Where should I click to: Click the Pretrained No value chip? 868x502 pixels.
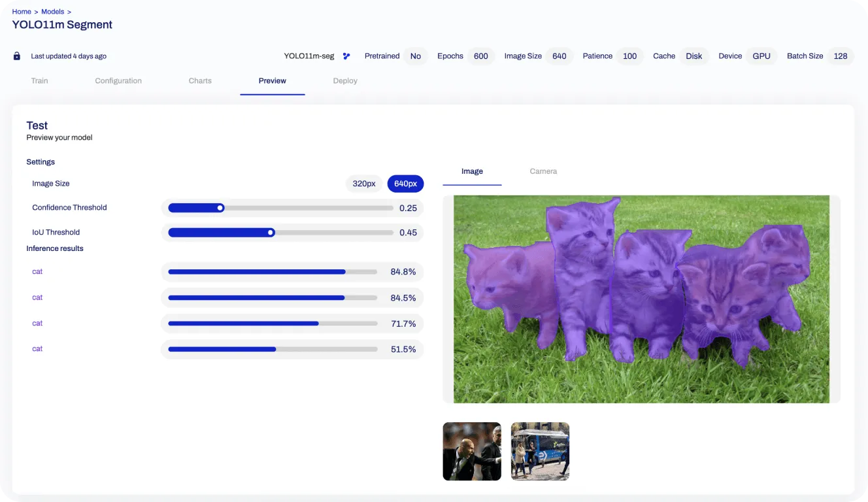pyautogui.click(x=416, y=56)
